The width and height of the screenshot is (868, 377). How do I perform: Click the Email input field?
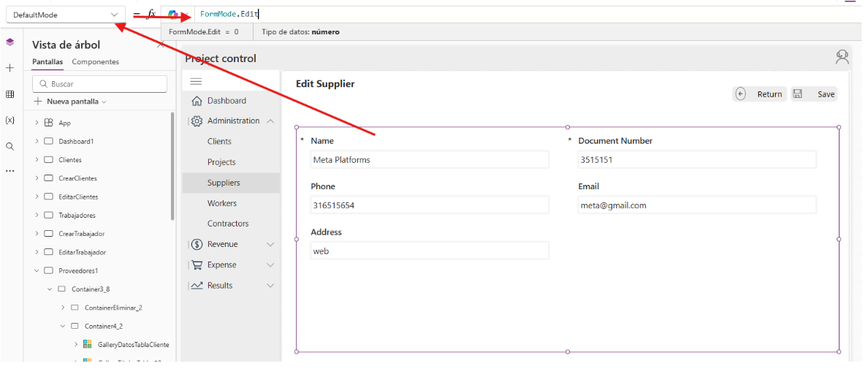(x=696, y=205)
